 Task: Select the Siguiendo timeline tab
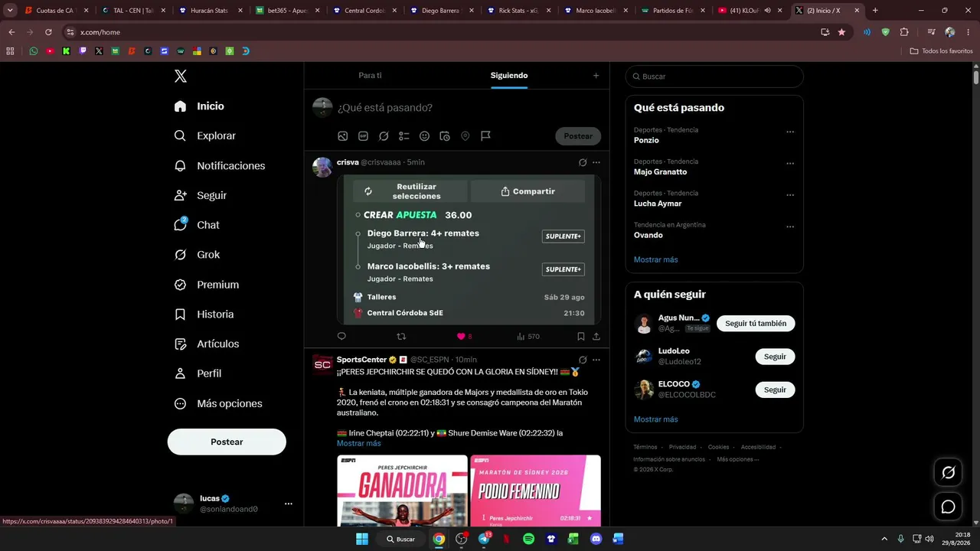[509, 76]
